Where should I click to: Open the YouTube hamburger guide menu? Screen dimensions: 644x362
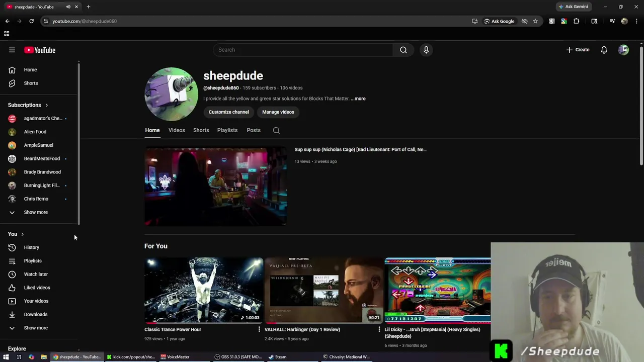point(12,50)
